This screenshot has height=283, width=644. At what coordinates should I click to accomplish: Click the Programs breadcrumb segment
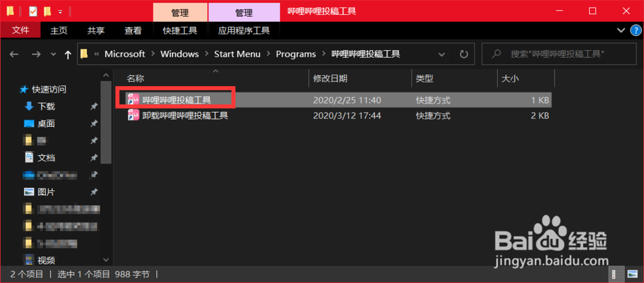[296, 54]
